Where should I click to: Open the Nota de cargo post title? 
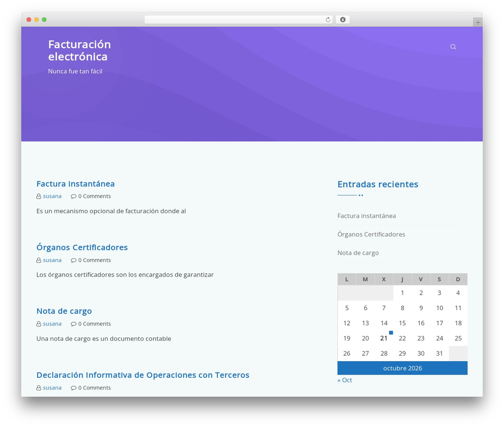point(64,311)
